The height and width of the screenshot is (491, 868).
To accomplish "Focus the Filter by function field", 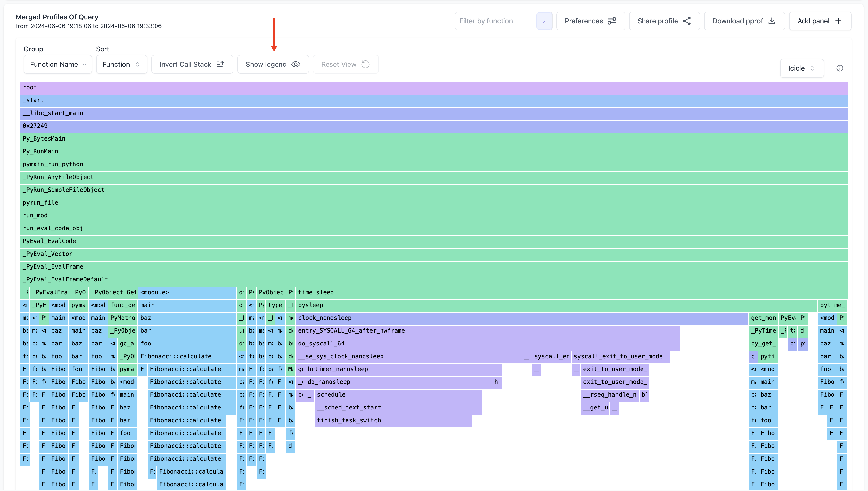I will pyautogui.click(x=495, y=21).
